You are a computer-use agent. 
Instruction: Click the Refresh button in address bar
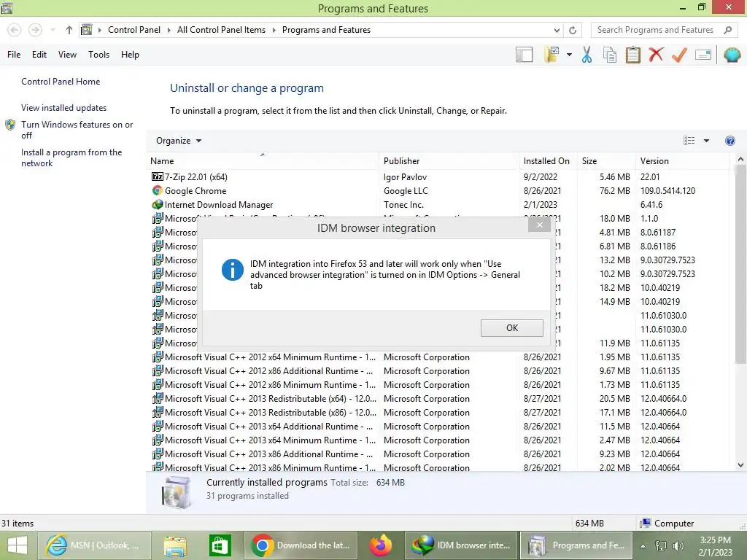[x=573, y=30]
